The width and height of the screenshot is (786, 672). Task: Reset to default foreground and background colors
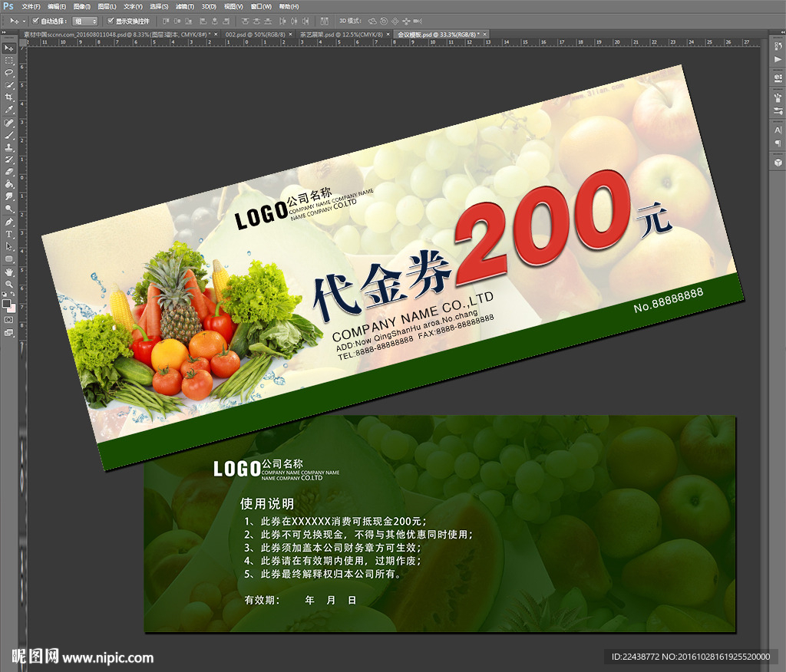pos(5,294)
